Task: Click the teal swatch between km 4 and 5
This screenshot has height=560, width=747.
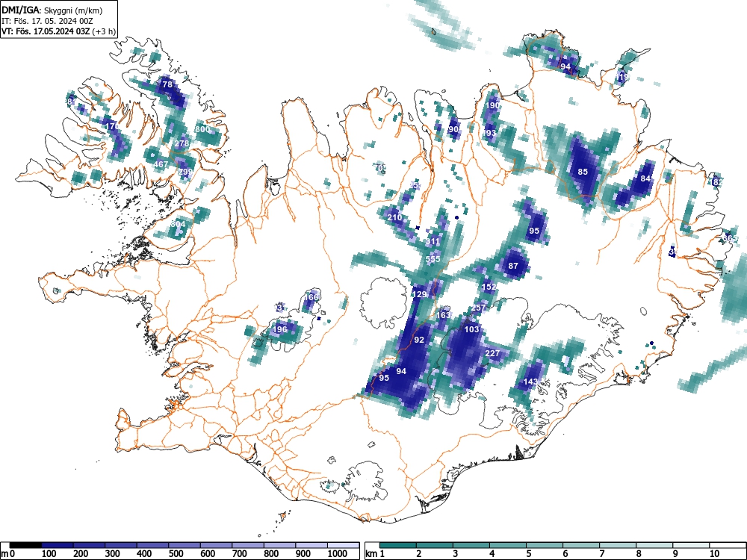Action: [508, 545]
